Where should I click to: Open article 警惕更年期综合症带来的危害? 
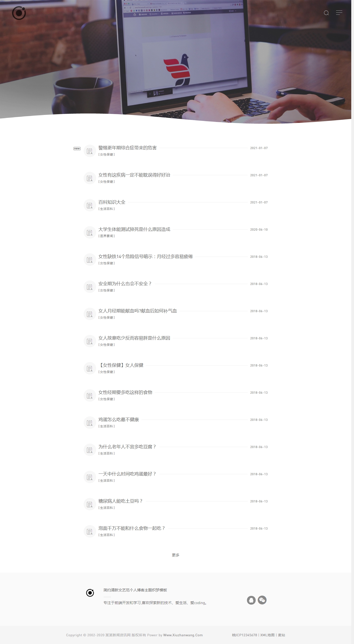point(127,148)
